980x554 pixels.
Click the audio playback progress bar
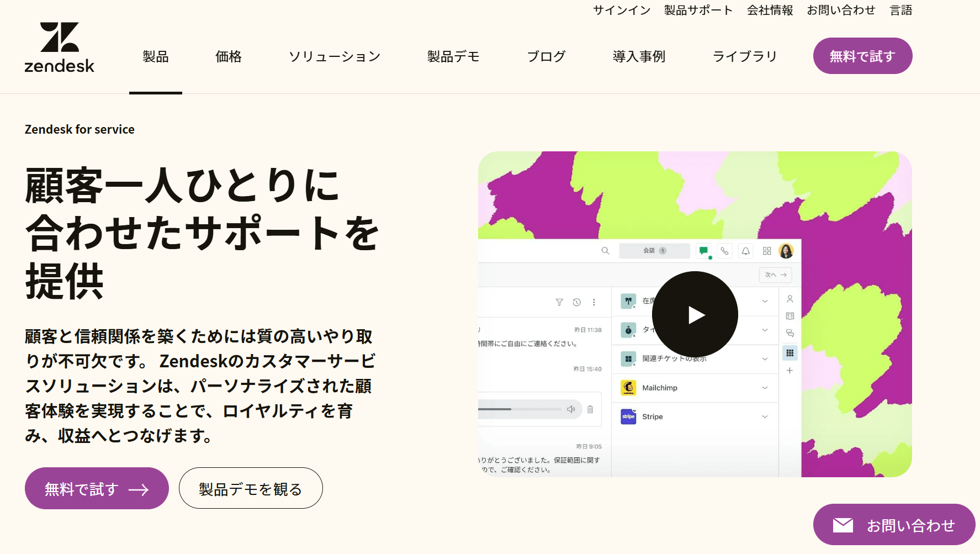pos(520,409)
